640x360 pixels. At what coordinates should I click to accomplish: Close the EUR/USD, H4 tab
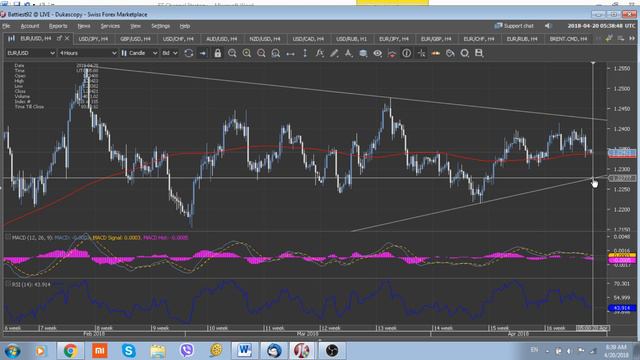[67, 38]
